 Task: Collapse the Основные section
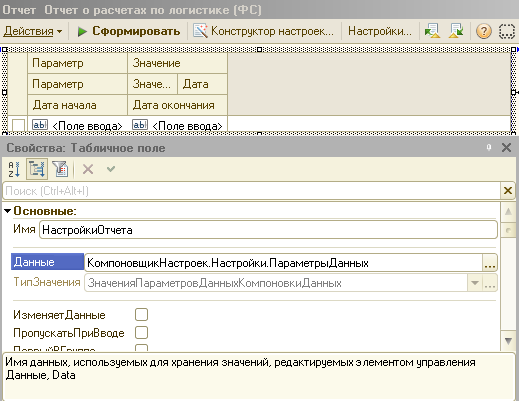point(7,211)
